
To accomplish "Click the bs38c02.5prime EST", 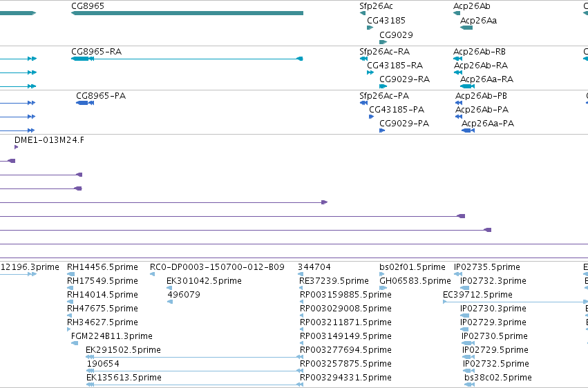I will pos(469,385).
